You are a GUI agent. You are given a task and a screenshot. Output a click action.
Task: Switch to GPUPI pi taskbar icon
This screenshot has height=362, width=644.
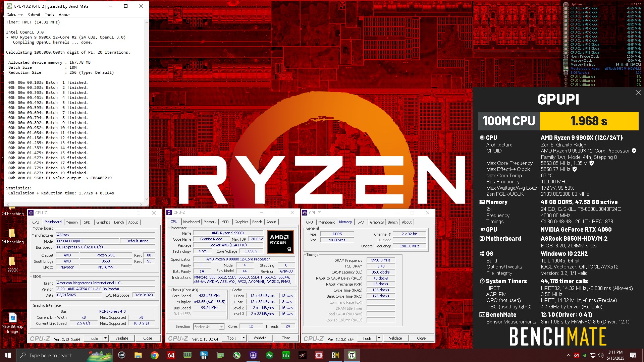[352, 355]
